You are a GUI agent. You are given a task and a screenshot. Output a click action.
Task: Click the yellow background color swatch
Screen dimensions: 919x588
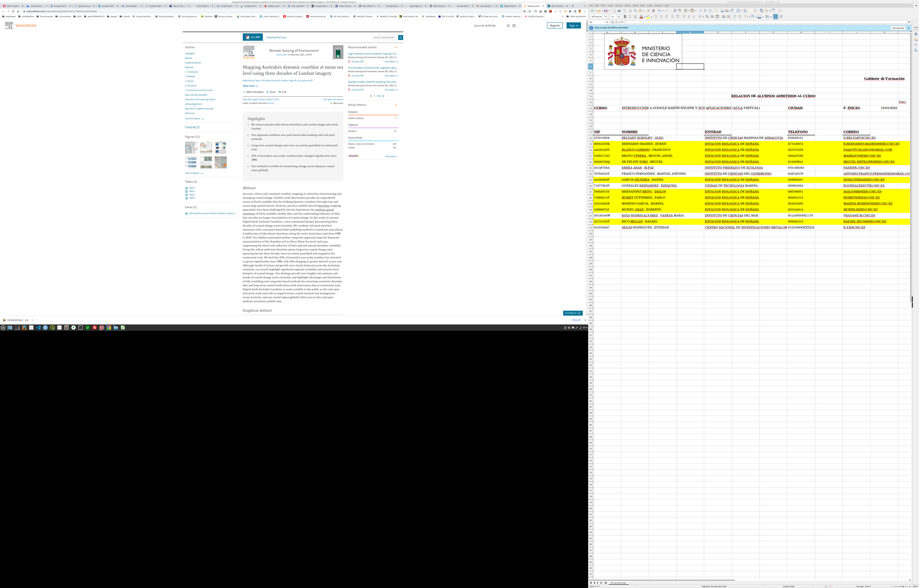click(648, 17)
